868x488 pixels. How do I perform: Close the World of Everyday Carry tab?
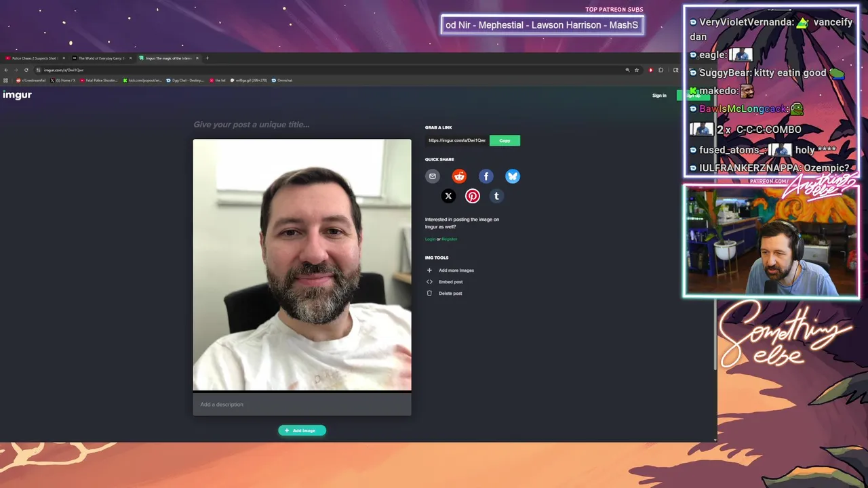130,58
